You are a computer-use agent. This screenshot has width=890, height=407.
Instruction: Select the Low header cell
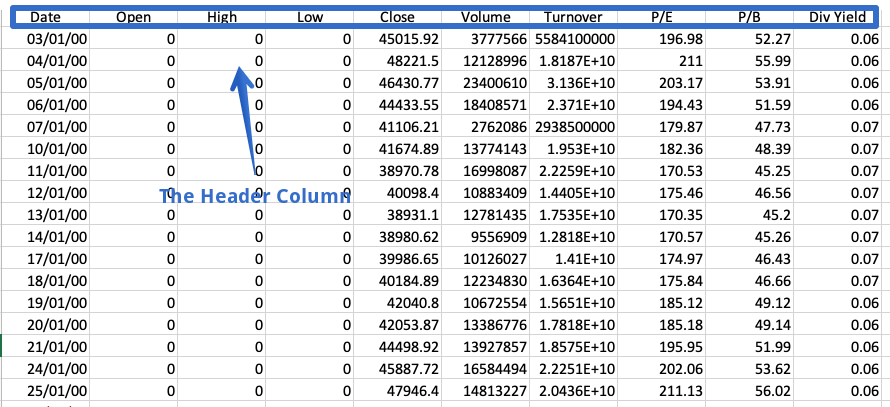[x=309, y=17]
